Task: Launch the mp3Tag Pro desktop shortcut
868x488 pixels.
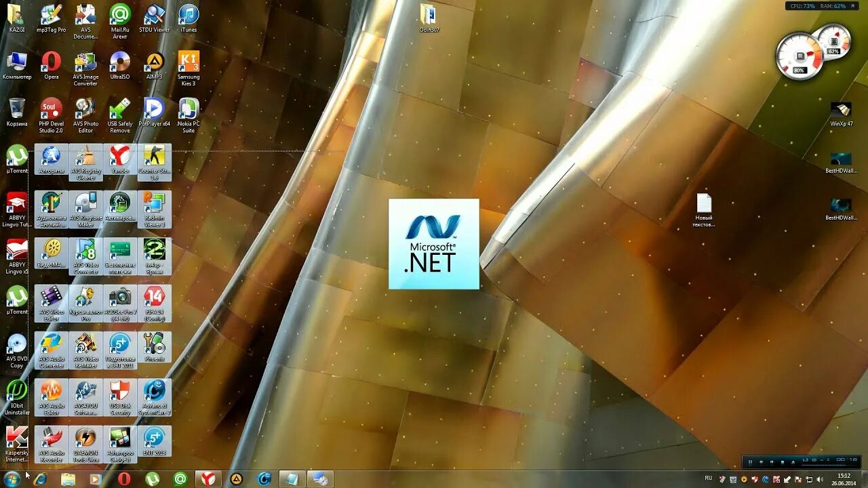Action: click(52, 18)
